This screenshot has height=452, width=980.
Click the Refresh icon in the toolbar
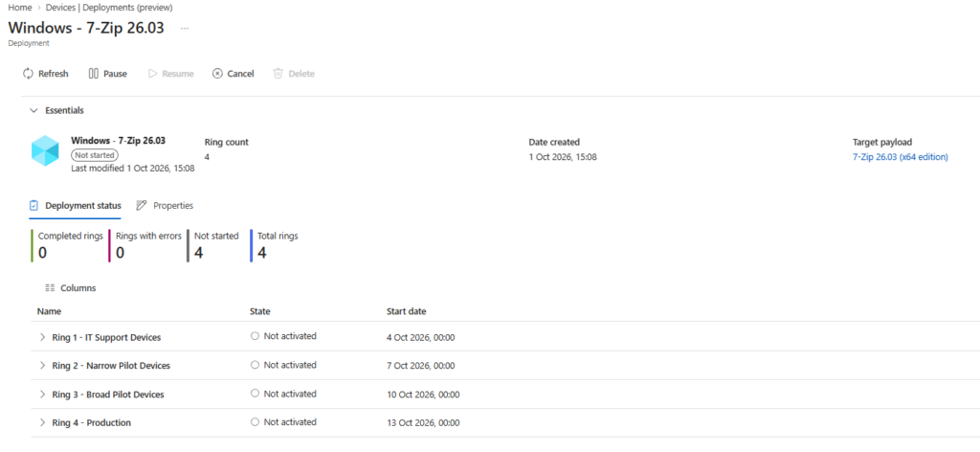coord(28,74)
